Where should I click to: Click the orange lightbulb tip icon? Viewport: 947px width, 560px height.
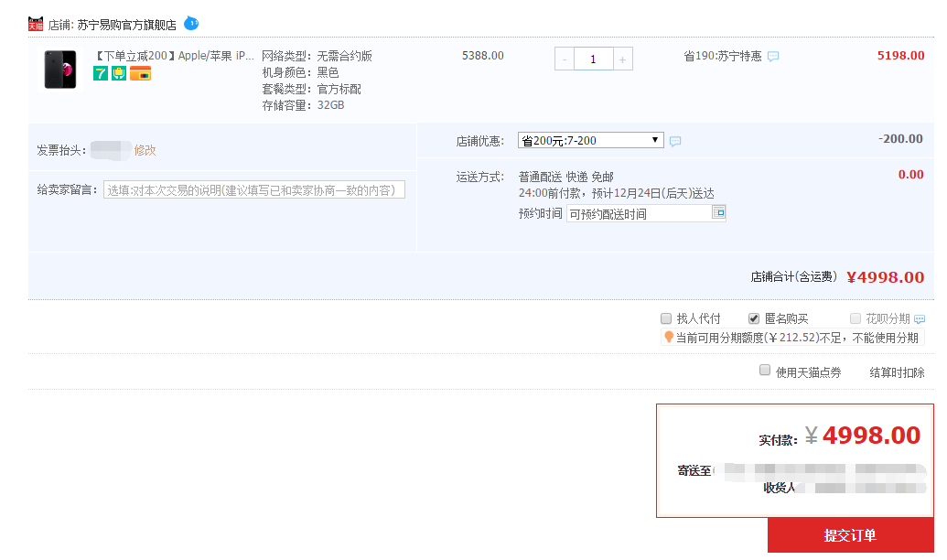point(669,337)
